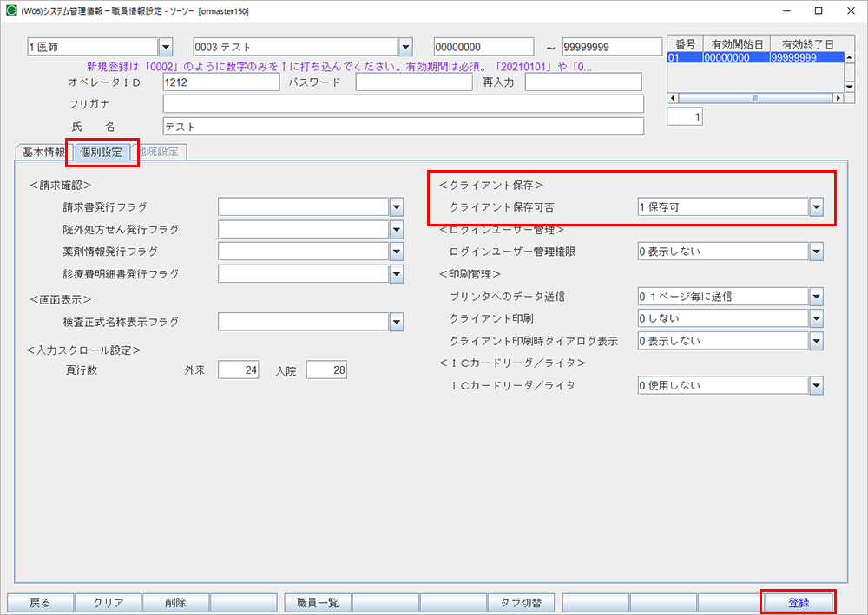
Task: Click the horizontal scrollbar under period table
Action: pos(755,98)
